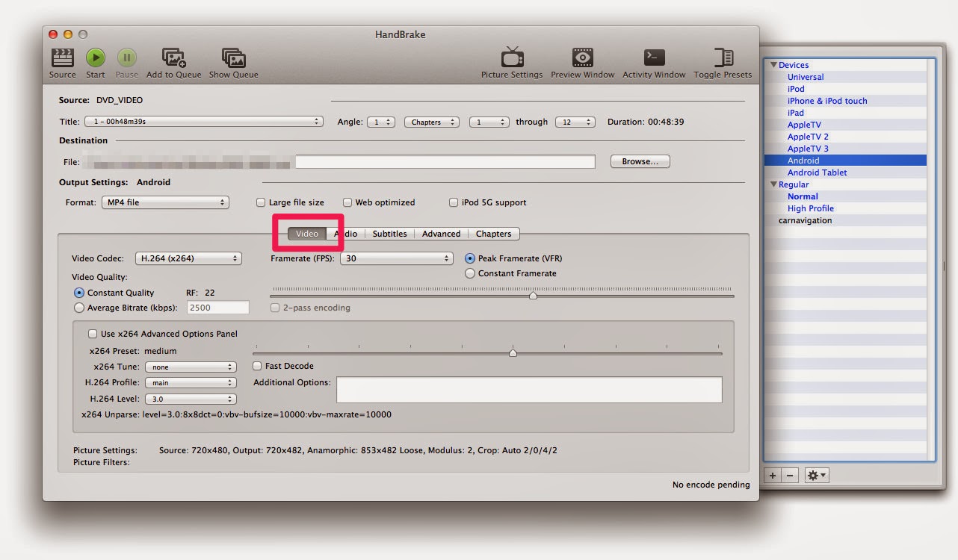The width and height of the screenshot is (958, 560).
Task: Open the Framerate (FPS) dropdown
Action: point(397,258)
